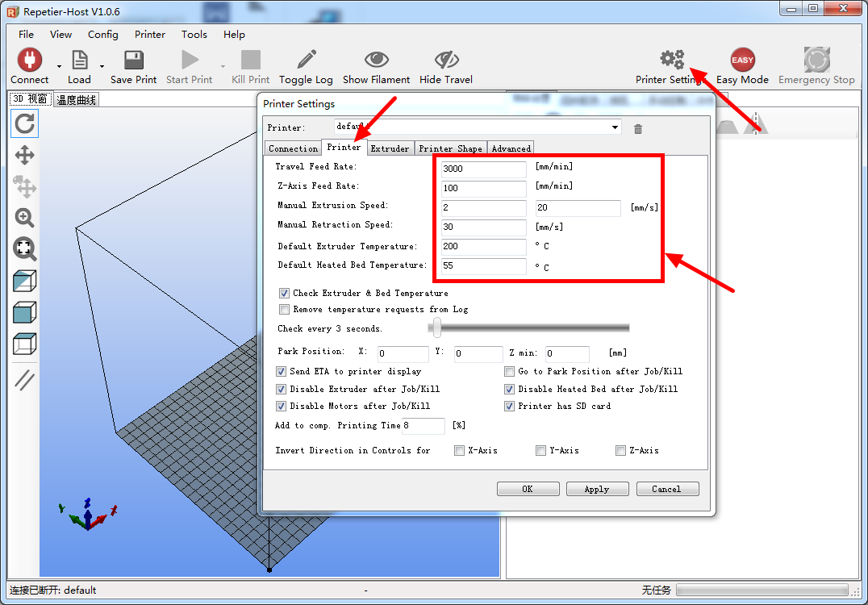Screen dimensions: 868x605
Task: Switch to the Extruder tab
Action: tap(390, 148)
